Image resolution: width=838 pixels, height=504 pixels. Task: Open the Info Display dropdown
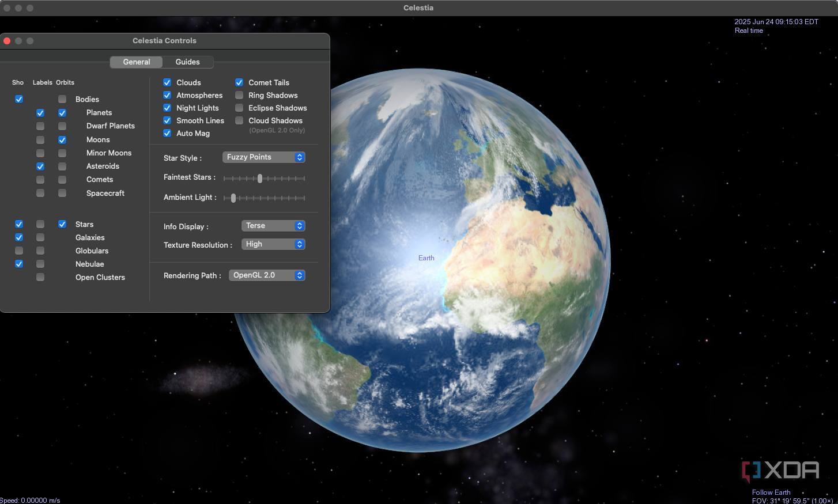[273, 226]
